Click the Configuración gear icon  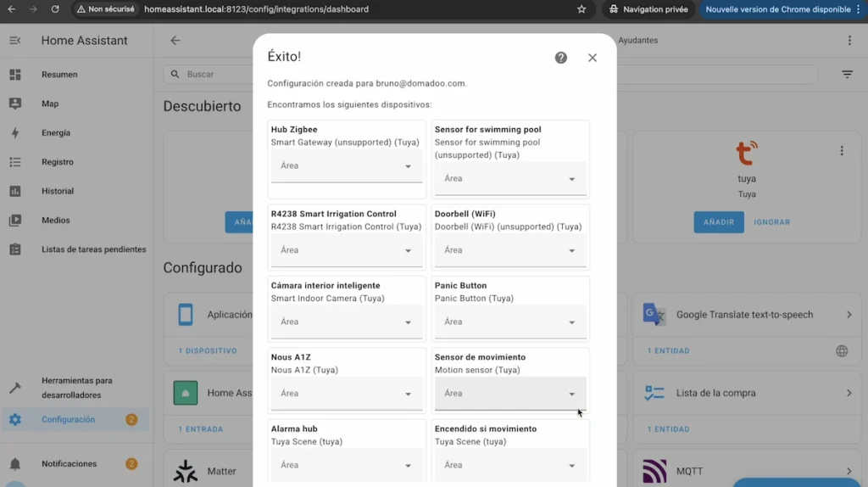(15, 419)
